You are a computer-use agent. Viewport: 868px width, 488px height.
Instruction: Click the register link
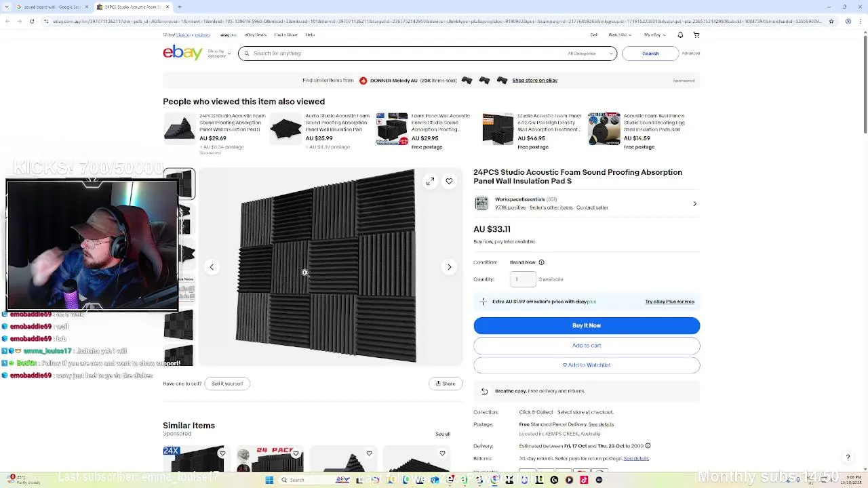pos(203,35)
